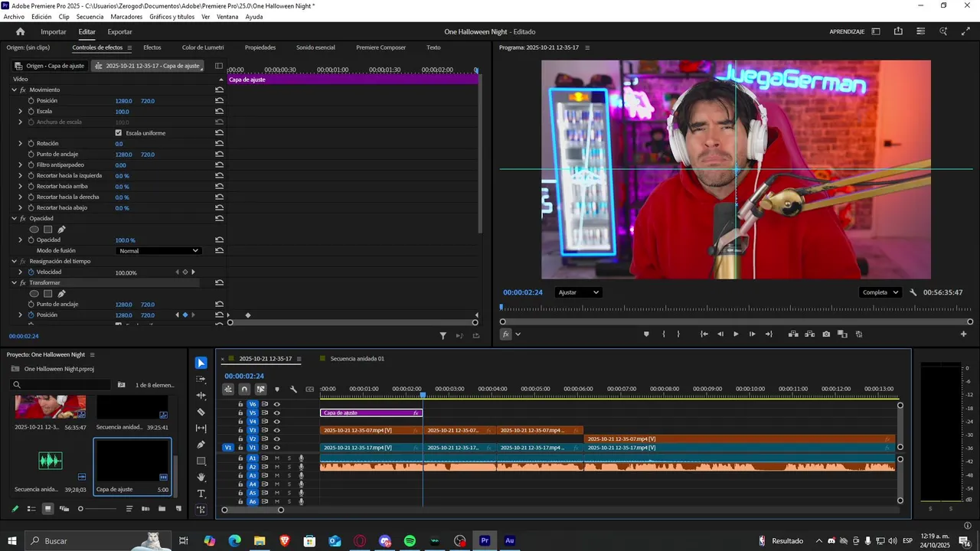Select the Ripple Edit tool
The width and height of the screenshot is (980, 551).
201,396
